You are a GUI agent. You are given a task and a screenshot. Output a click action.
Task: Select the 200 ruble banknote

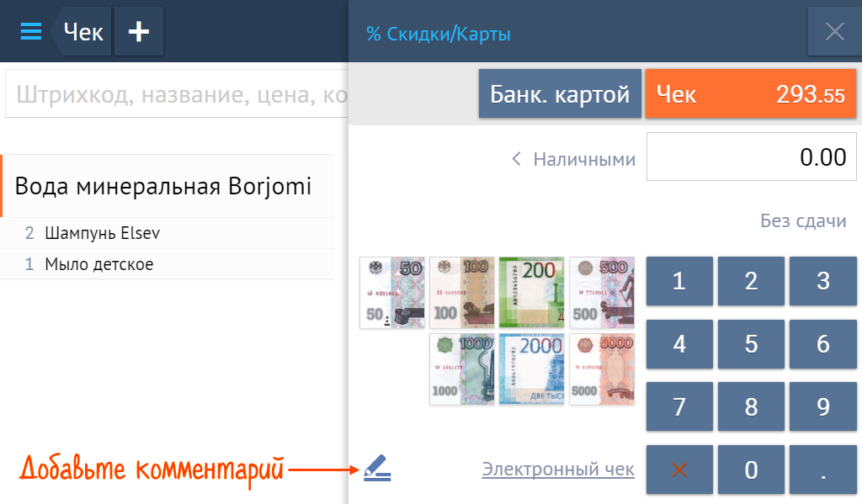pyautogui.click(x=532, y=292)
